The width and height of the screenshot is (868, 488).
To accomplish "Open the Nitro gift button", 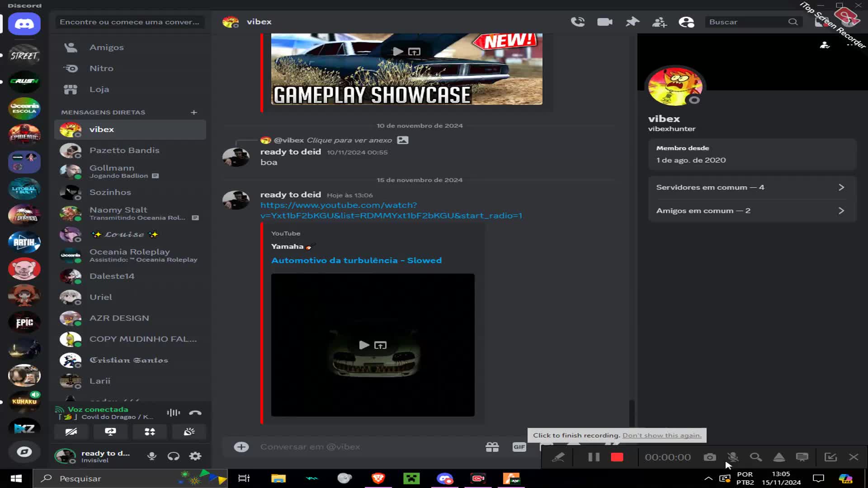I will (492, 447).
